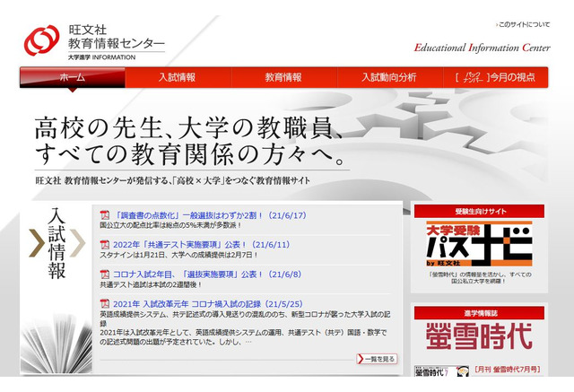Select the 教育情報 navigation tab
The image size is (574, 392).
coord(283,77)
